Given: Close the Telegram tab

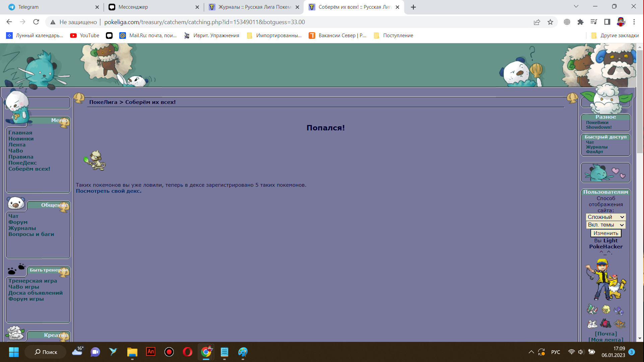Looking at the screenshot, I should (97, 7).
